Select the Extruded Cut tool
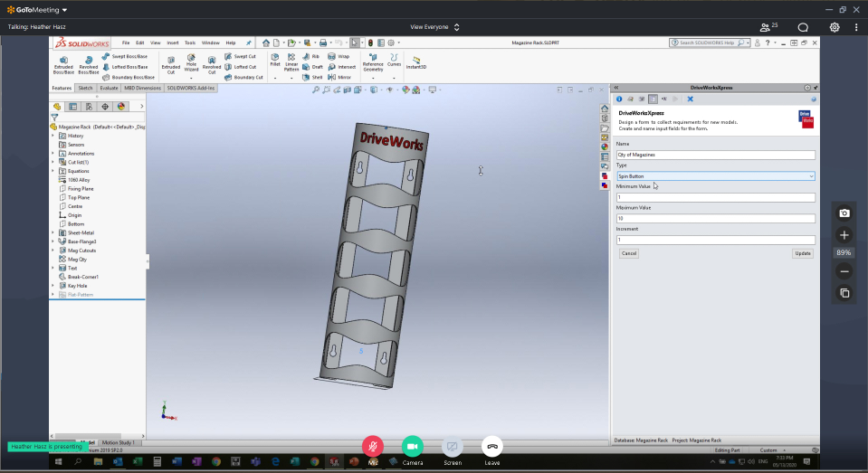The image size is (868, 473). click(170, 65)
